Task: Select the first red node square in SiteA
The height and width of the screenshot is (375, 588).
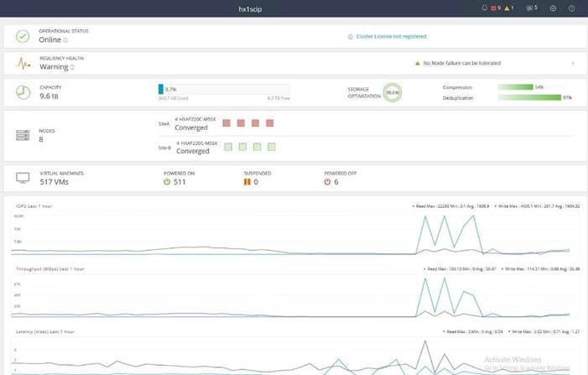Action: point(226,123)
